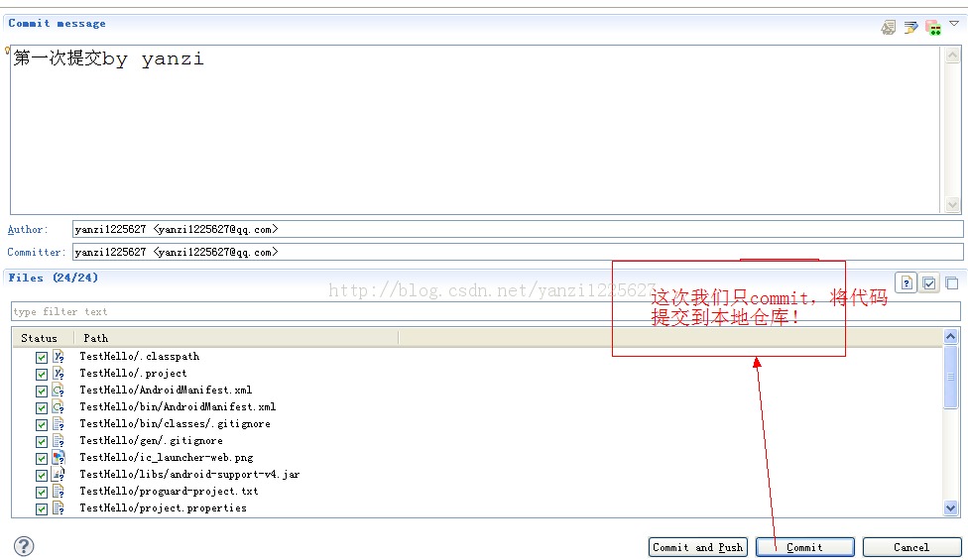The height and width of the screenshot is (560, 968).
Task: Click the Add Signed-off-by icon
Action: click(x=910, y=27)
